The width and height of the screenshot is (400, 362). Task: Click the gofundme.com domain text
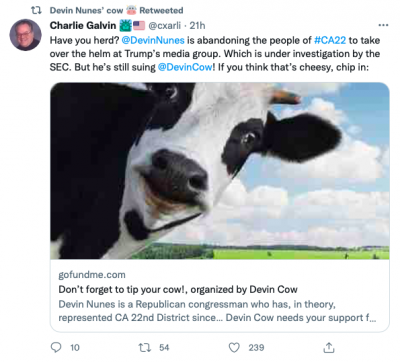(x=92, y=275)
